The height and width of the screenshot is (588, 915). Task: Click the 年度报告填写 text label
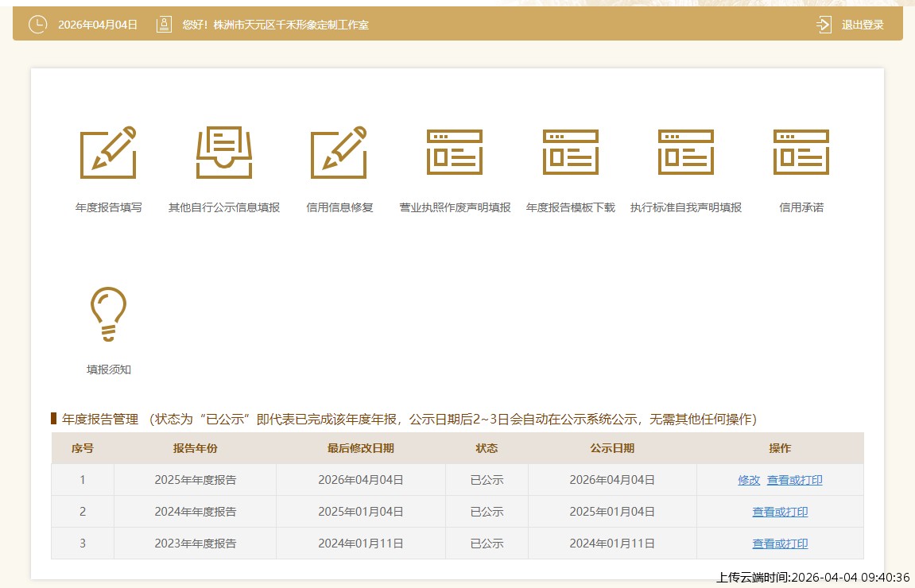coord(108,207)
